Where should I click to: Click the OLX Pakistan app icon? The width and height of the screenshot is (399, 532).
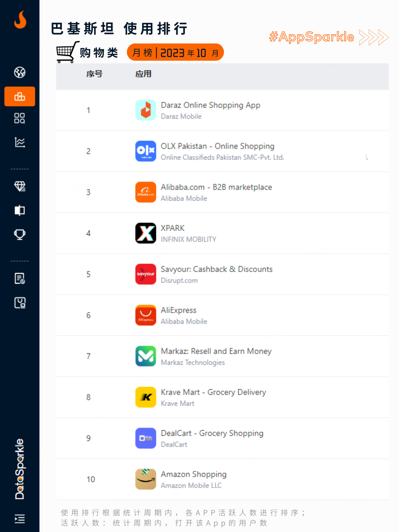tap(145, 151)
